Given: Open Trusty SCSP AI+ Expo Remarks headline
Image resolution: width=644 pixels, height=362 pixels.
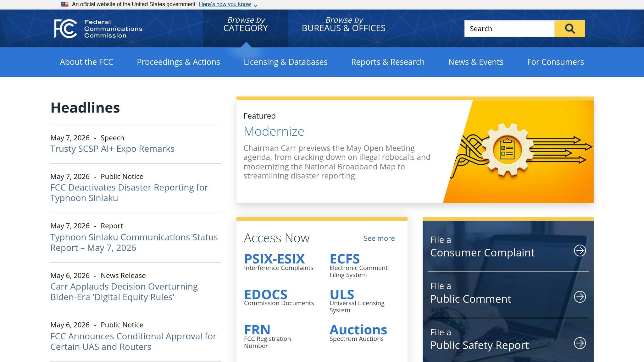Looking at the screenshot, I should pyautogui.click(x=112, y=149).
